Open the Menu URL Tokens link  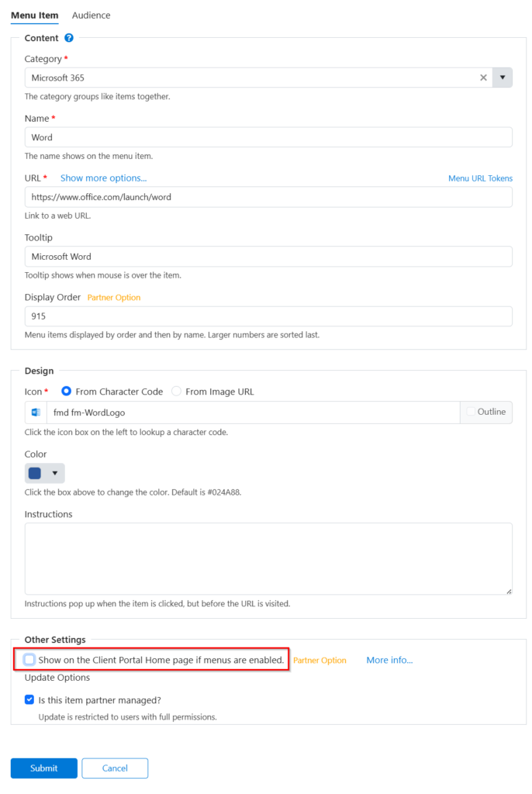pyautogui.click(x=480, y=178)
